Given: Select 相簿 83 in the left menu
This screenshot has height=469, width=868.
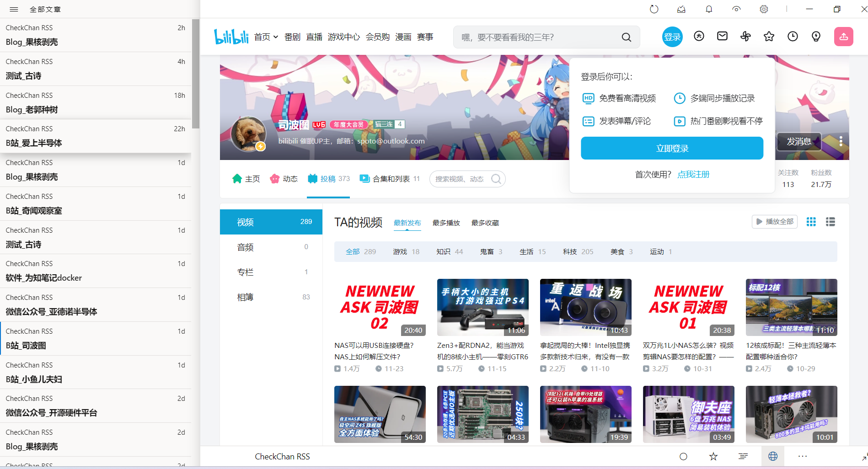Looking at the screenshot, I should tap(271, 297).
